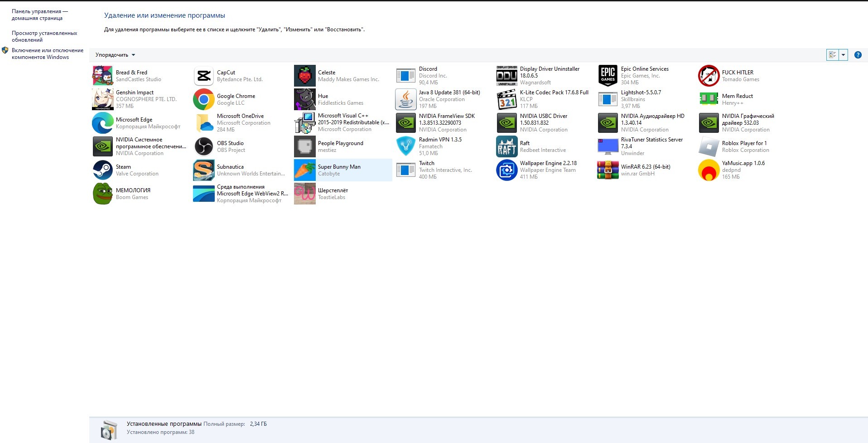Click the Maddy Makes Games Inc. text
Screen dimensions: 868x443
(348, 79)
